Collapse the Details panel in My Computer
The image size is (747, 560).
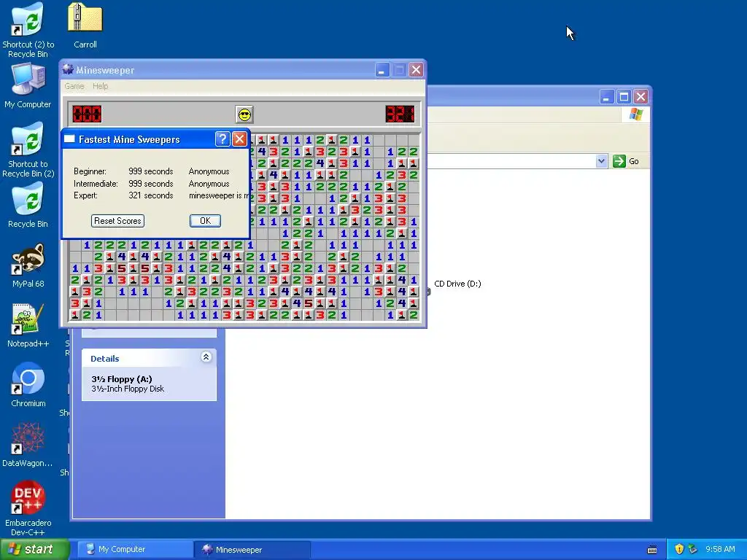click(x=206, y=357)
